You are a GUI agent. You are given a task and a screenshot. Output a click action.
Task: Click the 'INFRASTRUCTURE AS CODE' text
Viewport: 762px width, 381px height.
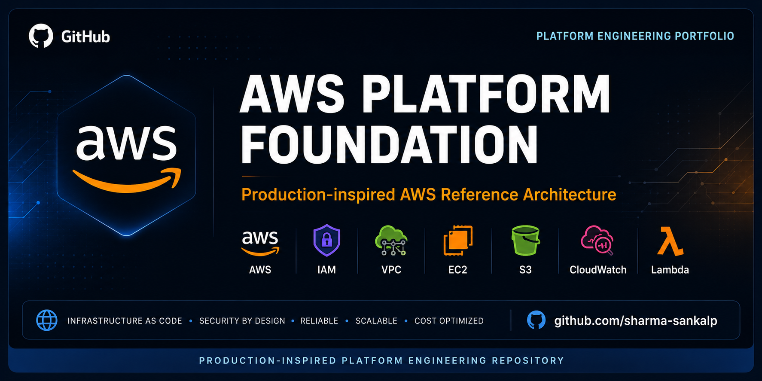tap(125, 321)
